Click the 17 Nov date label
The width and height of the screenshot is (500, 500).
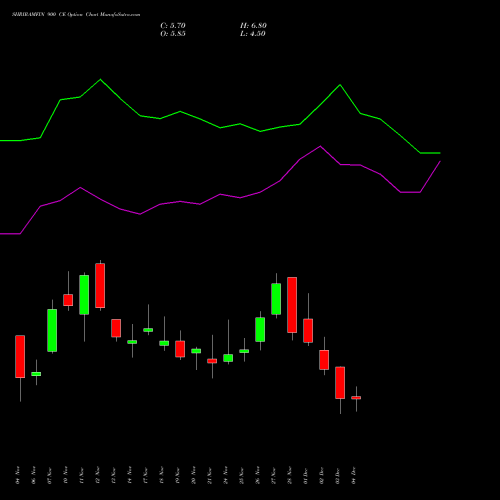(146, 475)
